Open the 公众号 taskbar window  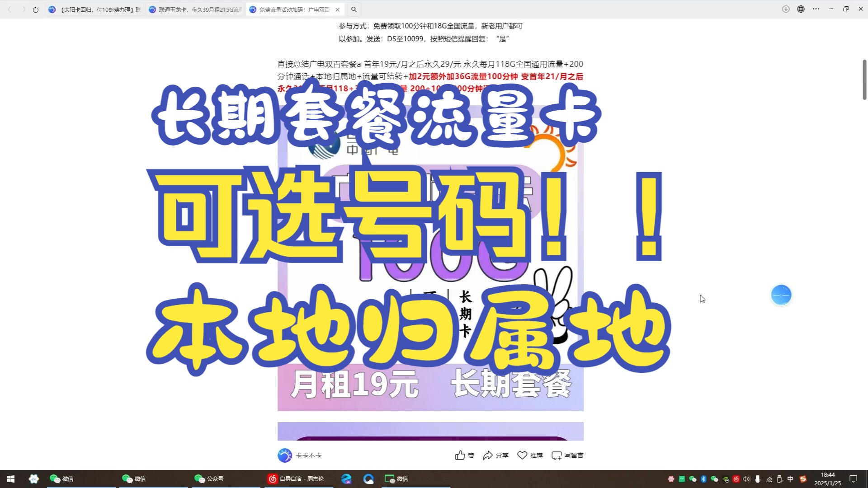click(226, 479)
